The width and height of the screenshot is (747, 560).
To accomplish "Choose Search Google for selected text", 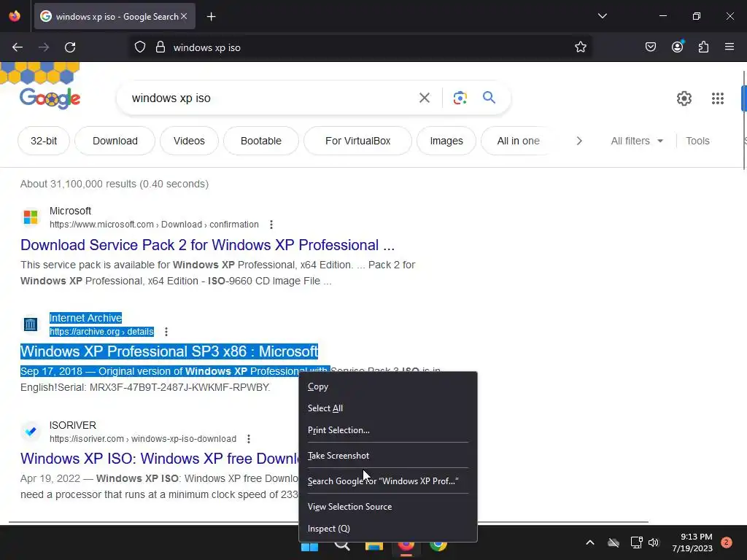I will (388, 481).
